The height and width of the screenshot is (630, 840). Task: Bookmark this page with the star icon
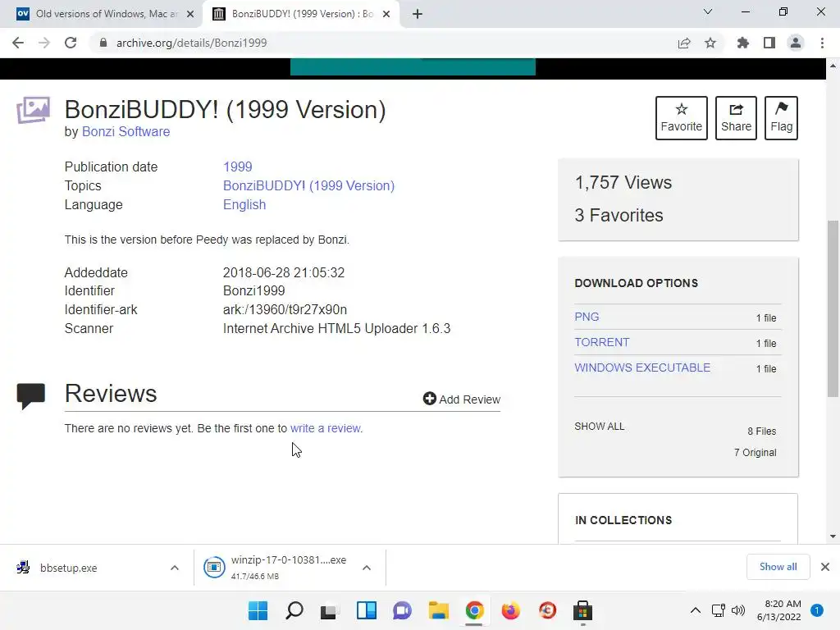pyautogui.click(x=710, y=43)
